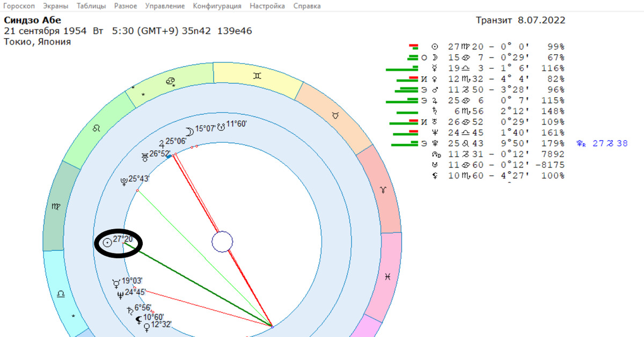Screen dimensions: 644x337
Task: Click the Uranus symbol in the planet table
Action: [434, 122]
